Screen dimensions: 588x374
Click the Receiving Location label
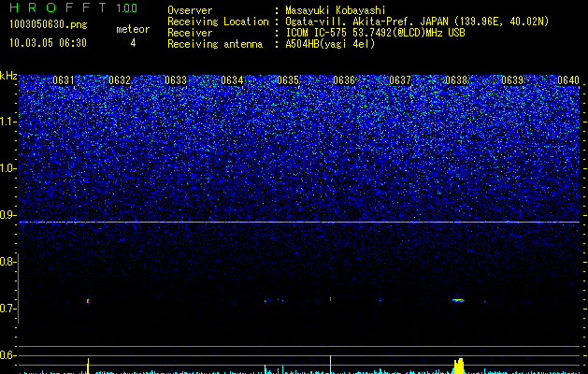[218, 22]
